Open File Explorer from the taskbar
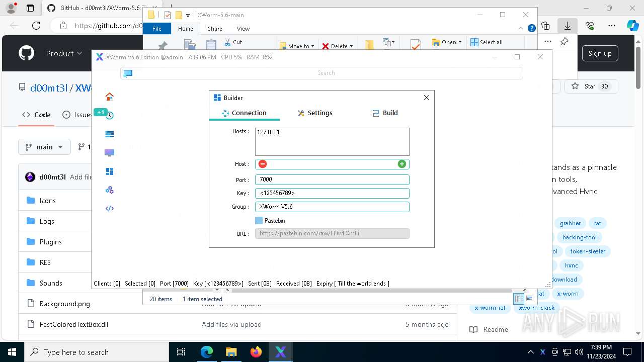 pos(231,352)
